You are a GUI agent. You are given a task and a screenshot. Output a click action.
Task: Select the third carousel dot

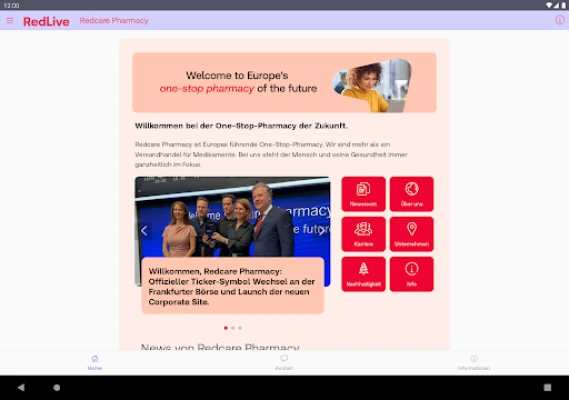point(240,328)
